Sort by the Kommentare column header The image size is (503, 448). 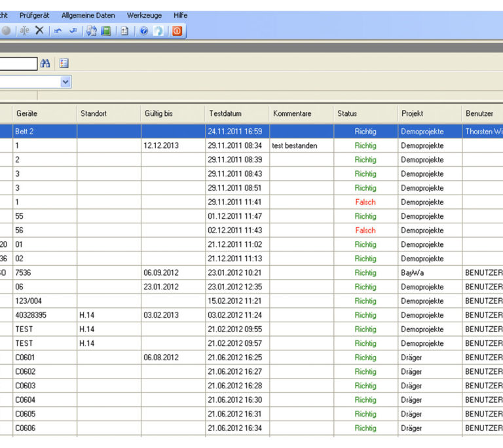point(301,113)
